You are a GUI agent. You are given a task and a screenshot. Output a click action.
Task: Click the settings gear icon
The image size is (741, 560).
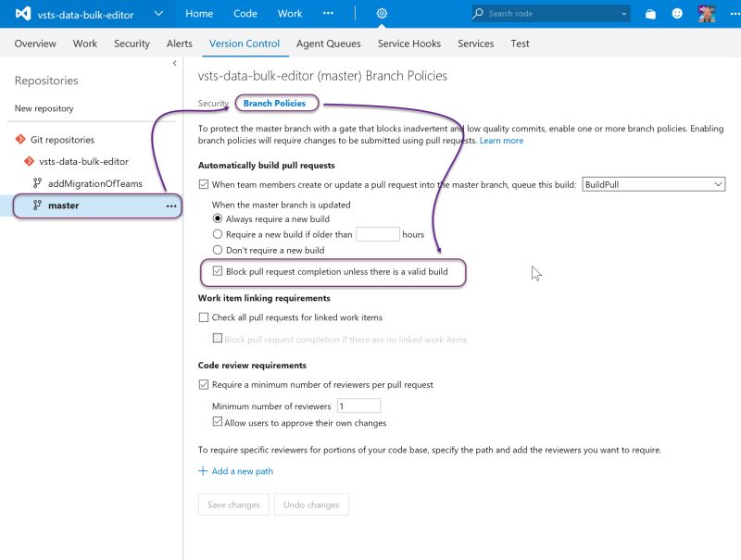[382, 14]
